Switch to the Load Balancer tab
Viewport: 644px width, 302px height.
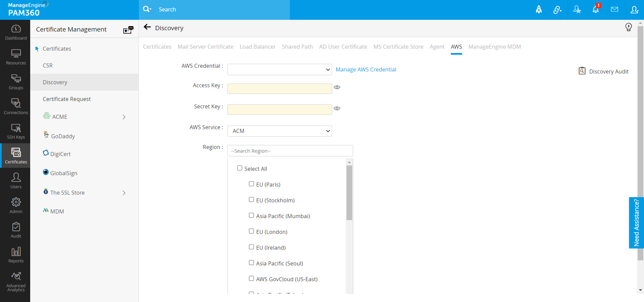point(258,47)
